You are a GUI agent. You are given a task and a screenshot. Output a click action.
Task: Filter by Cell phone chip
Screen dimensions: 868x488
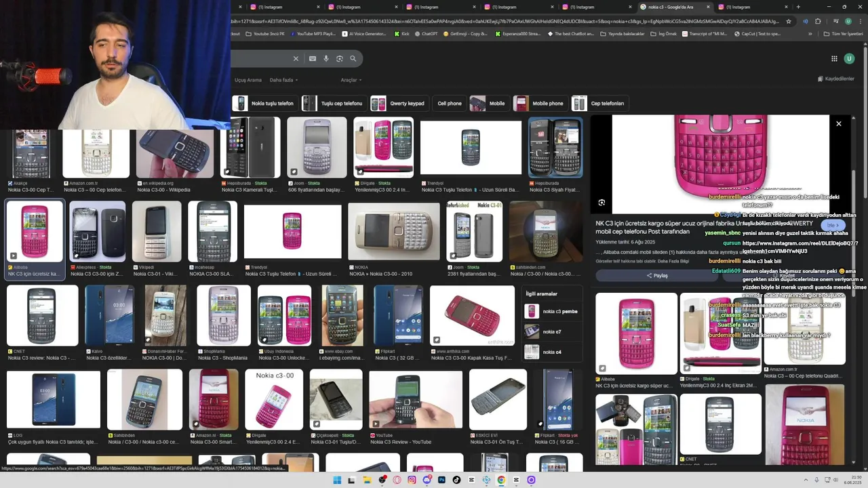tap(449, 103)
